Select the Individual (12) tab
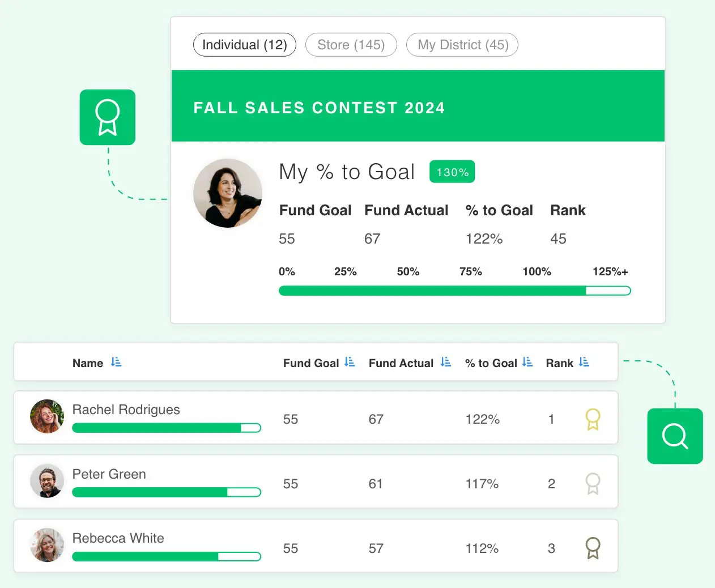715x588 pixels. click(x=245, y=45)
